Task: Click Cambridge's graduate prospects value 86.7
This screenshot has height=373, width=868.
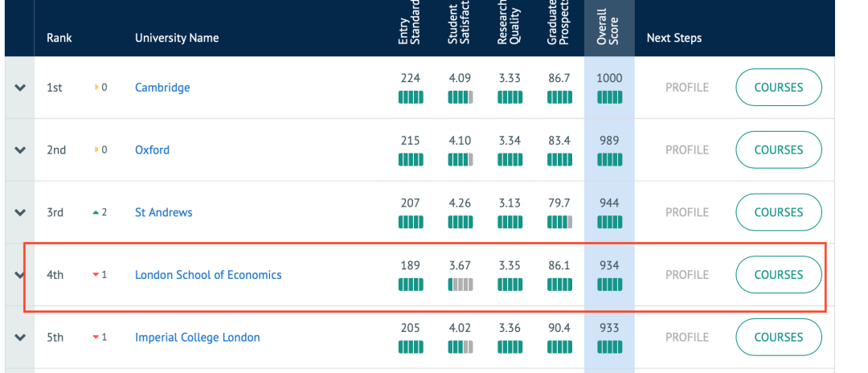Action: (559, 79)
